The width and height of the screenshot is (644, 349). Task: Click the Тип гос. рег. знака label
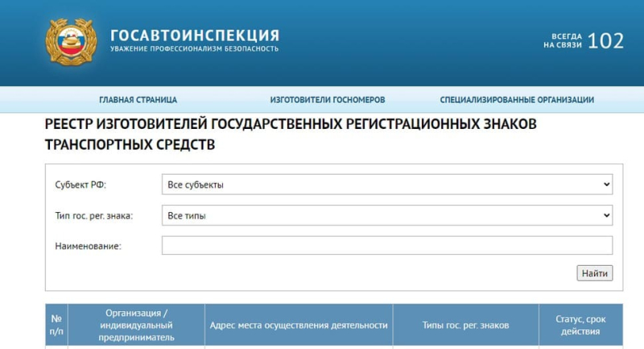(x=94, y=216)
